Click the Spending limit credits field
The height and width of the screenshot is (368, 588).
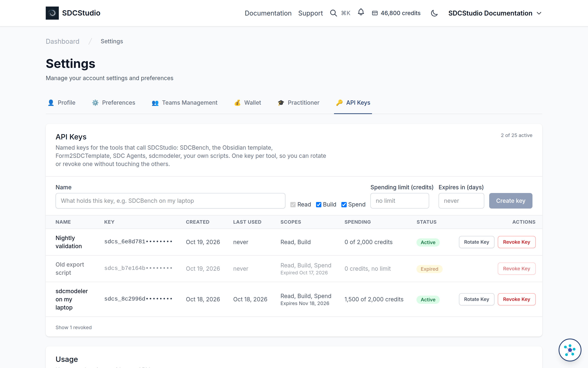399,201
